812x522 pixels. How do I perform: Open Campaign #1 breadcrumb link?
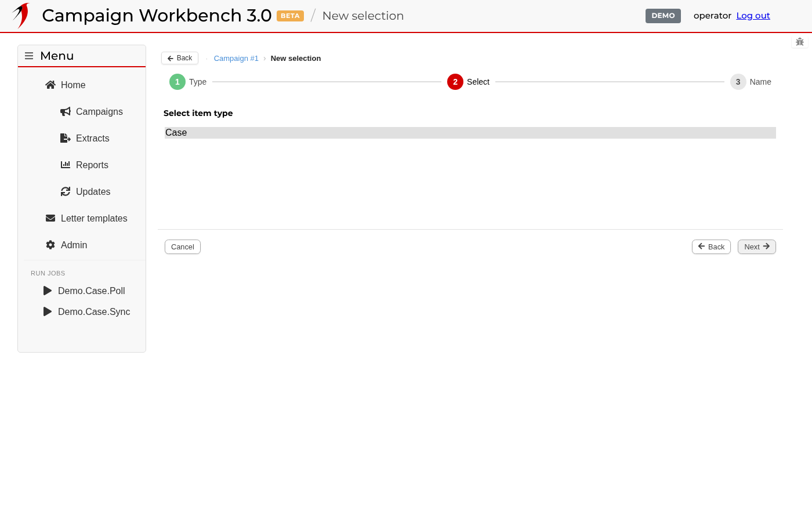[236, 58]
